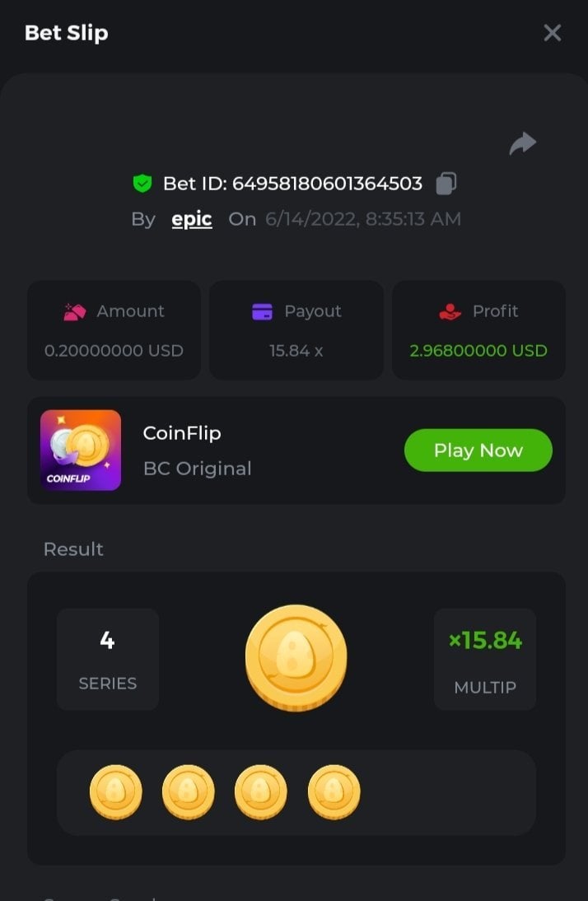Click the CoinFlip game thumbnail
Image resolution: width=588 pixels, height=901 pixels.
(x=81, y=450)
